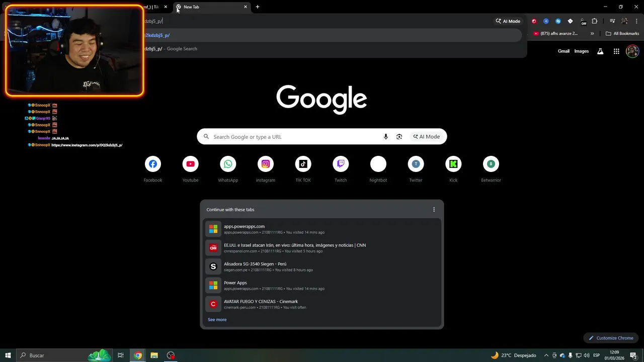Open Chrome three-dot menu
This screenshot has height=362, width=644.
636,21
